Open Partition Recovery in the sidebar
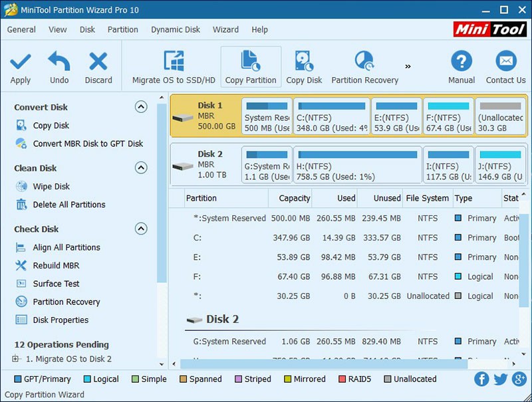 66,302
